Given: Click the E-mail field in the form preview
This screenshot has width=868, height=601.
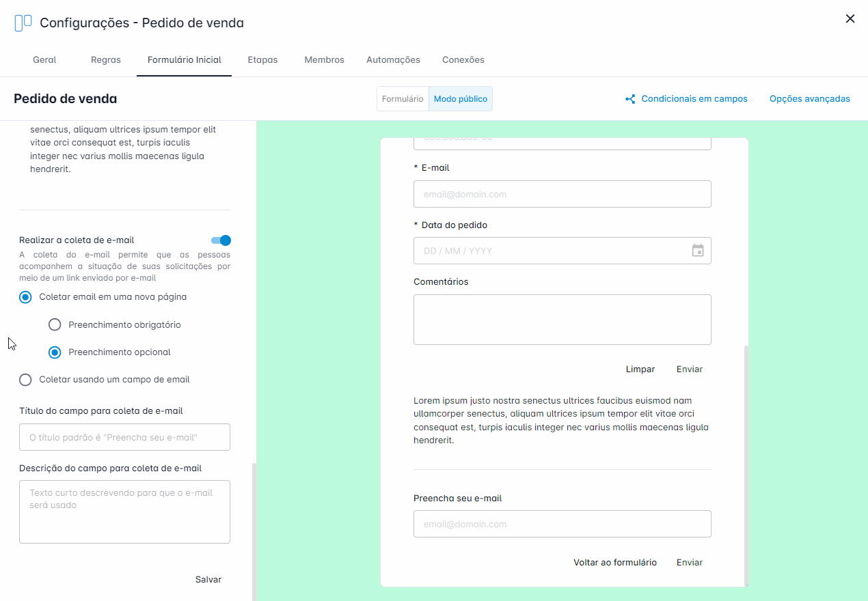Looking at the screenshot, I should [562, 194].
